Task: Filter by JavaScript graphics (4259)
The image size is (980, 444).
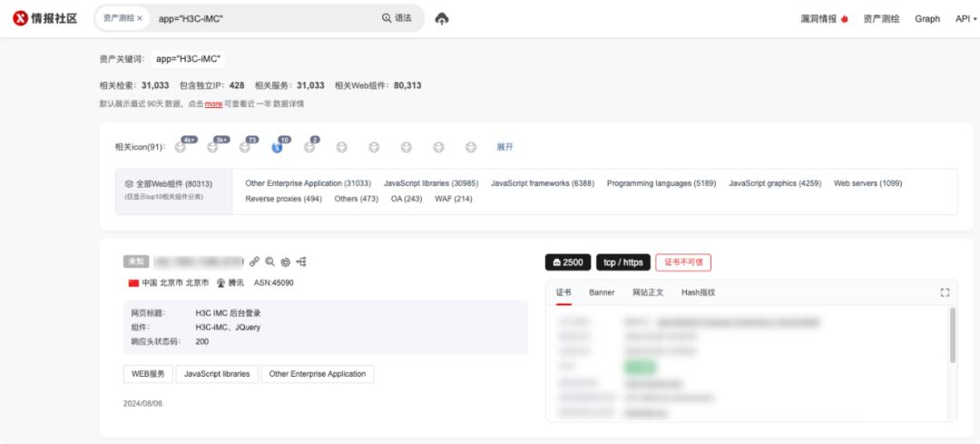Action: click(775, 183)
